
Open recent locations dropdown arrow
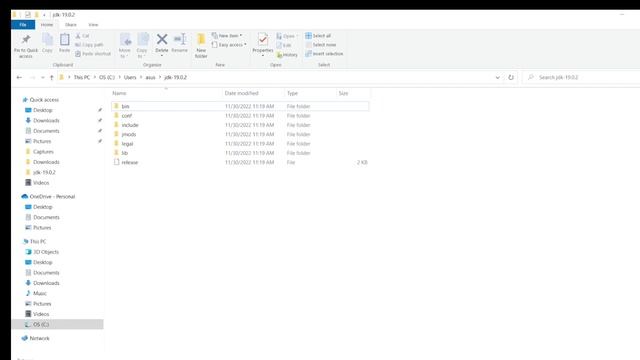tap(42, 77)
